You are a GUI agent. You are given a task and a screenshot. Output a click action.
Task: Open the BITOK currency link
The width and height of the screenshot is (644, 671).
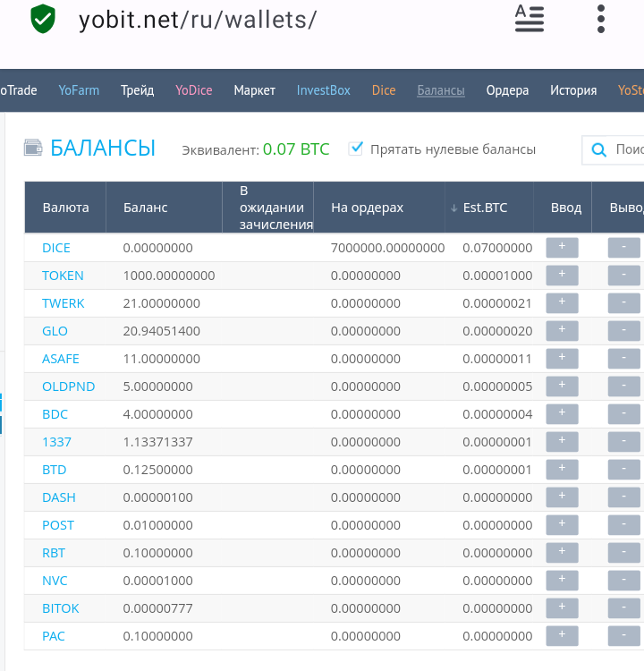60,608
